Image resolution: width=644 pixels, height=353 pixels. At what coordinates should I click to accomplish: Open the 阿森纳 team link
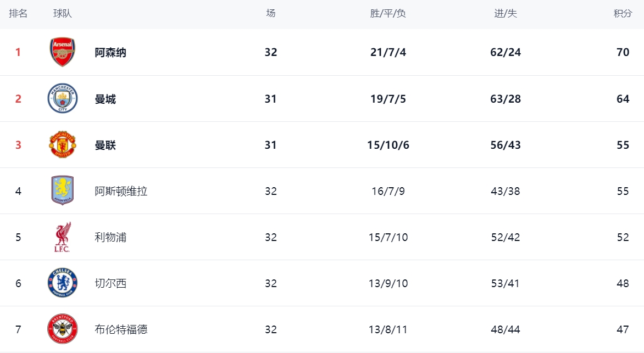(110, 53)
